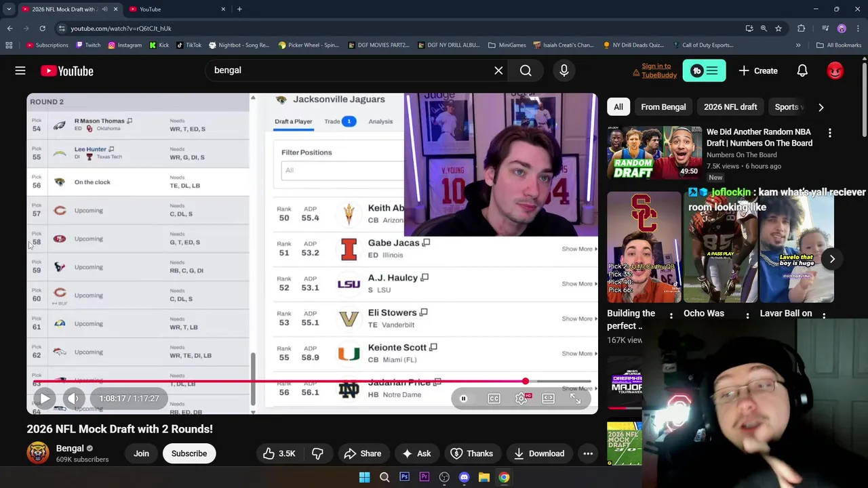This screenshot has width=868, height=488.
Task: Click Create button
Action: pos(758,70)
